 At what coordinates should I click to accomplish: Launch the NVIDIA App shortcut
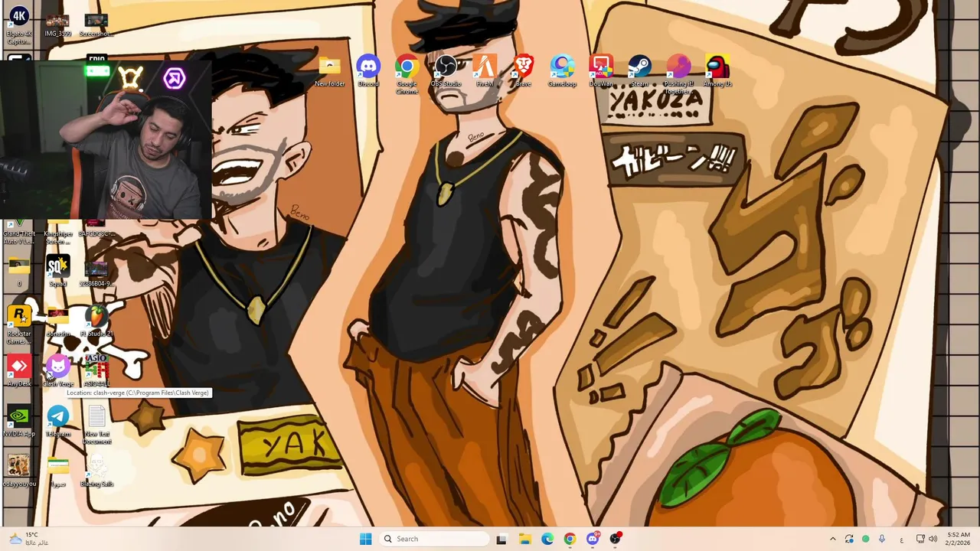click(x=19, y=421)
